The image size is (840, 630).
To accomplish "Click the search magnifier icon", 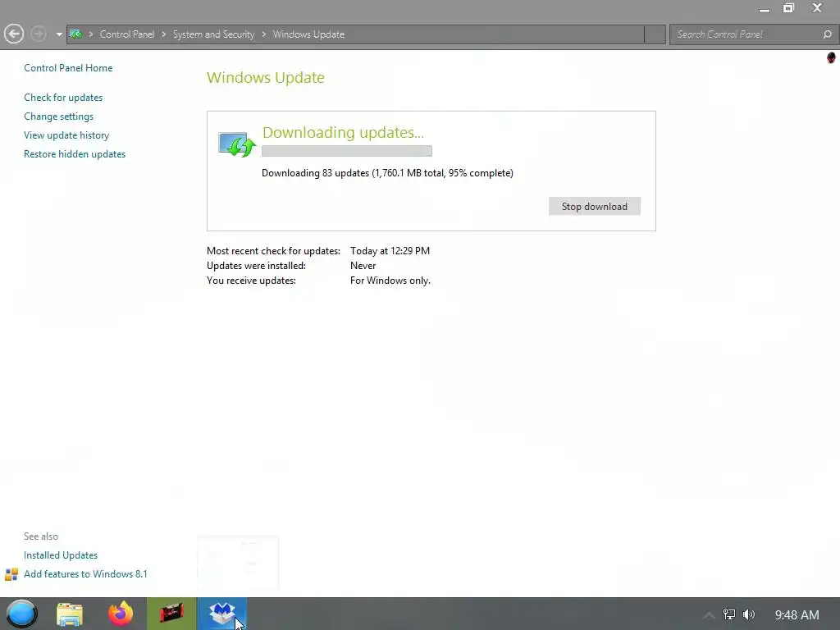I will coord(827,34).
